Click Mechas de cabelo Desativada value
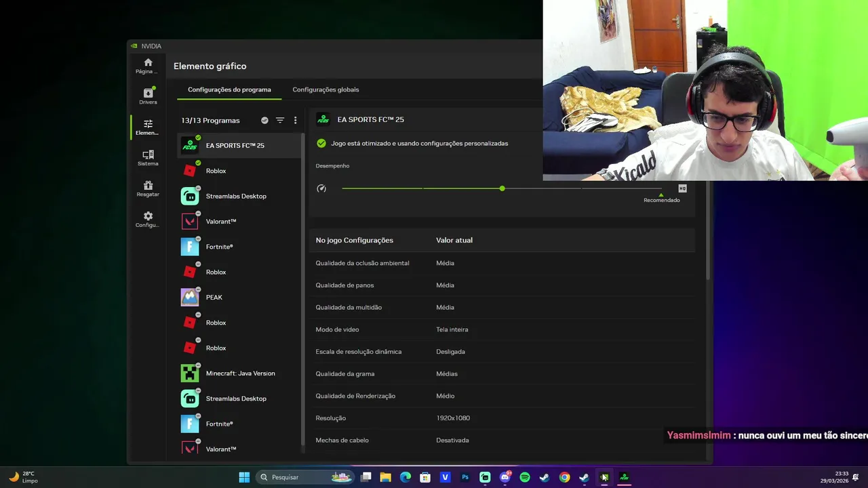This screenshot has height=488, width=868. tap(452, 440)
